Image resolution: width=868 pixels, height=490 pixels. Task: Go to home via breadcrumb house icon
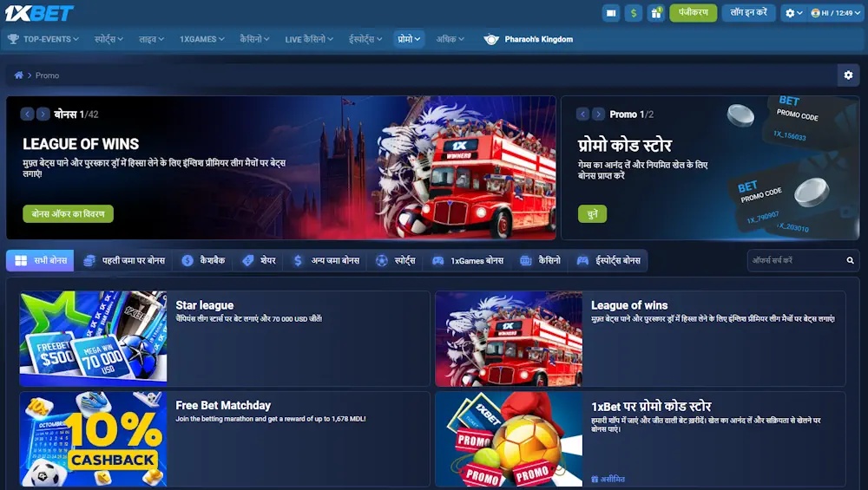19,75
